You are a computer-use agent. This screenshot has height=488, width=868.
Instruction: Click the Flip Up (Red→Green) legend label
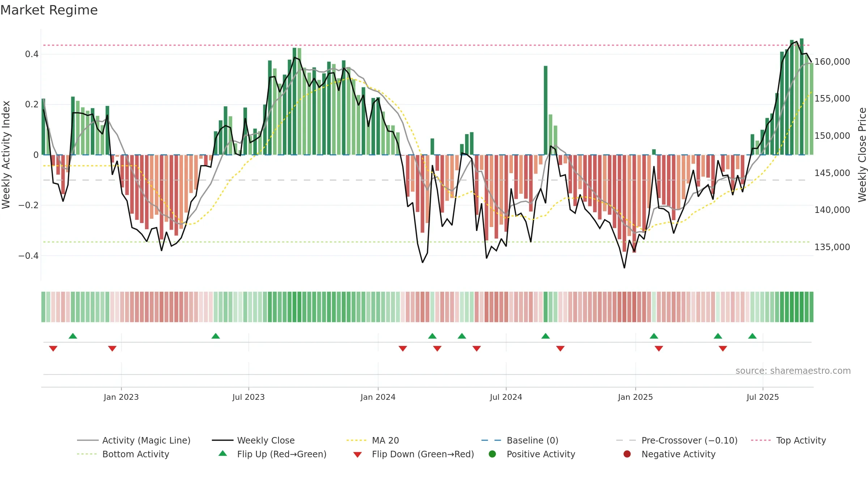coord(282,454)
